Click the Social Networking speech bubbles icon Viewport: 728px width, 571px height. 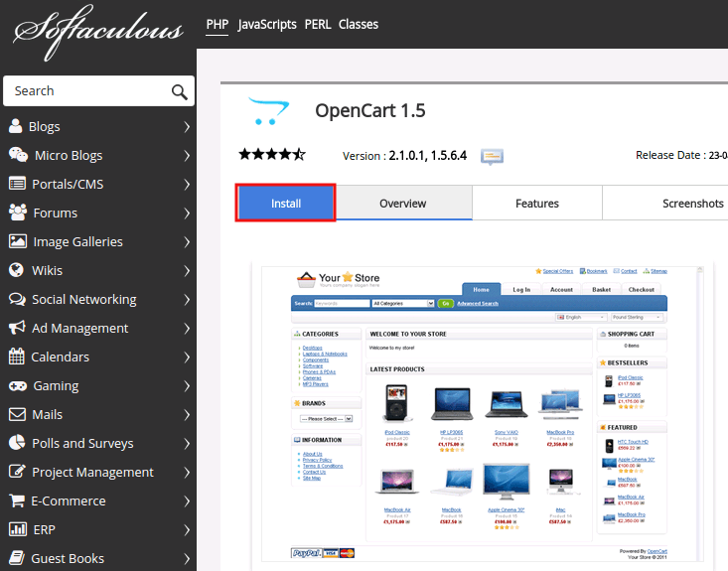[17, 299]
